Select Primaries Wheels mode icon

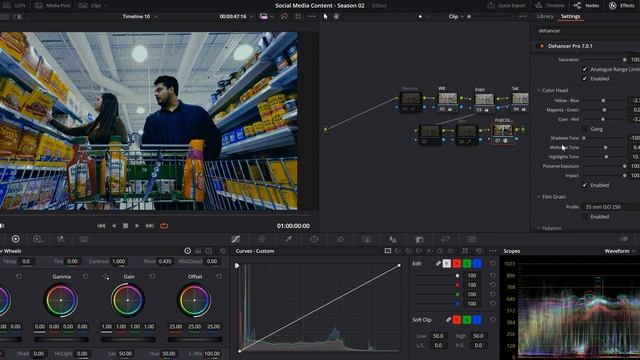click(187, 251)
